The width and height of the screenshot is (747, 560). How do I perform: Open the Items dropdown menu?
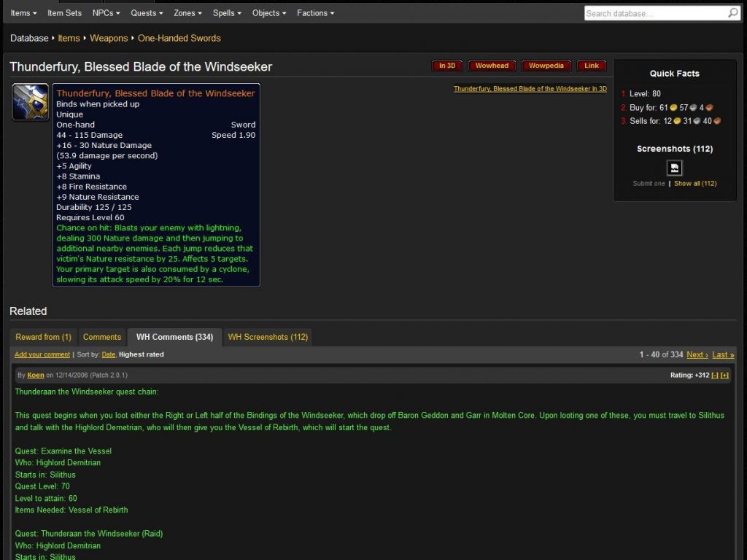click(23, 13)
